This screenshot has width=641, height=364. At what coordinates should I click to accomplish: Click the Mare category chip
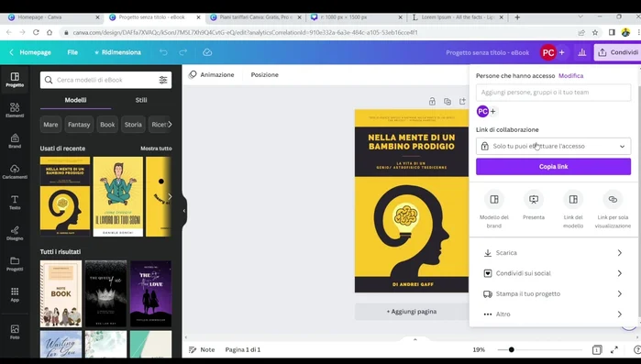pos(50,125)
